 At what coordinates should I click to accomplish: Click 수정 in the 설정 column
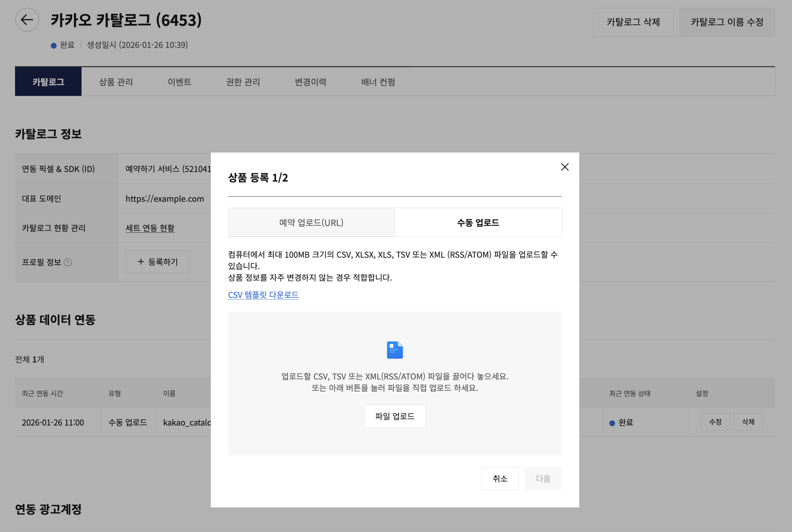click(715, 422)
